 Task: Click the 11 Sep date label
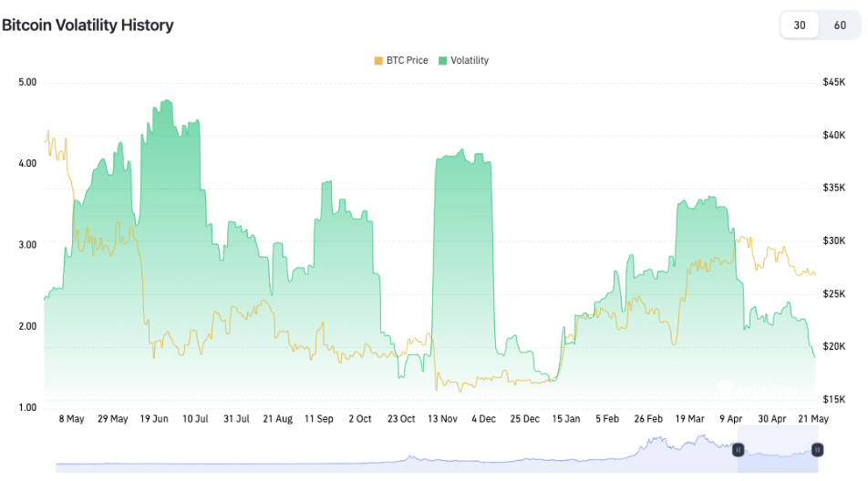319,418
